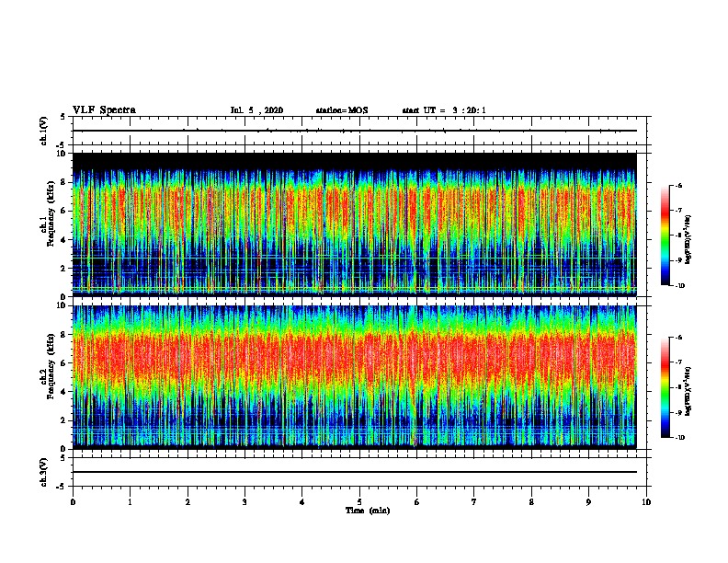
Task: Click the "10" tick on the time axis
Action: pyautogui.click(x=646, y=502)
